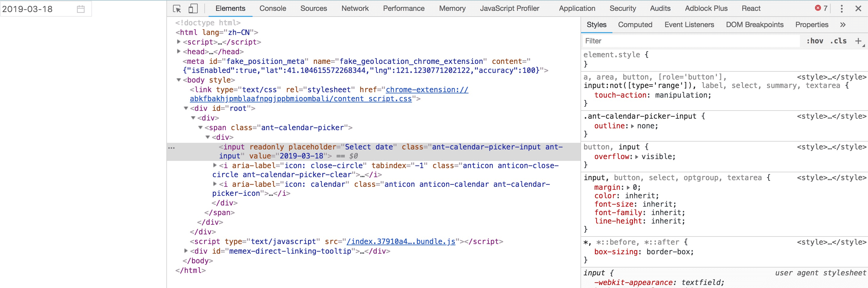
Task: Expand the head element node
Action: click(179, 52)
